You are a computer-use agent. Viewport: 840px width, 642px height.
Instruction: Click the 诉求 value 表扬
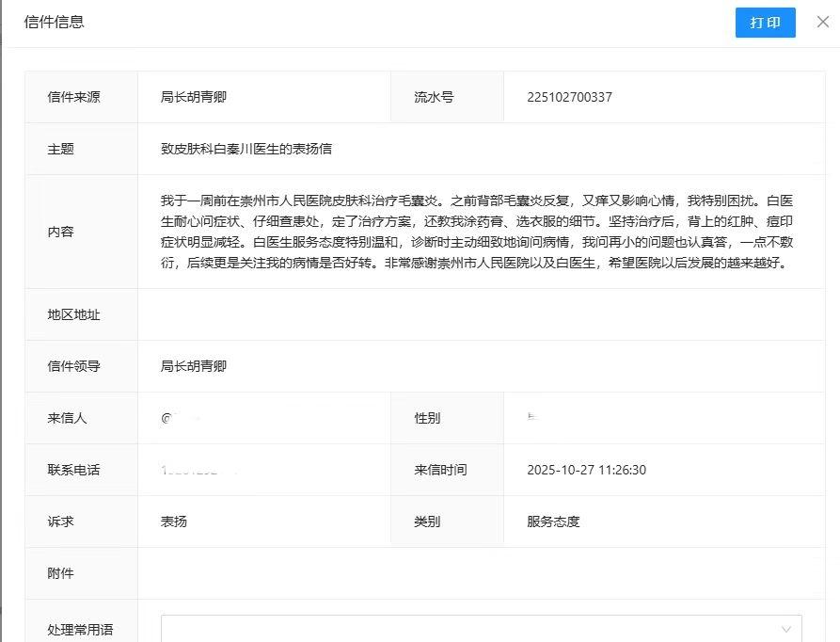click(174, 522)
